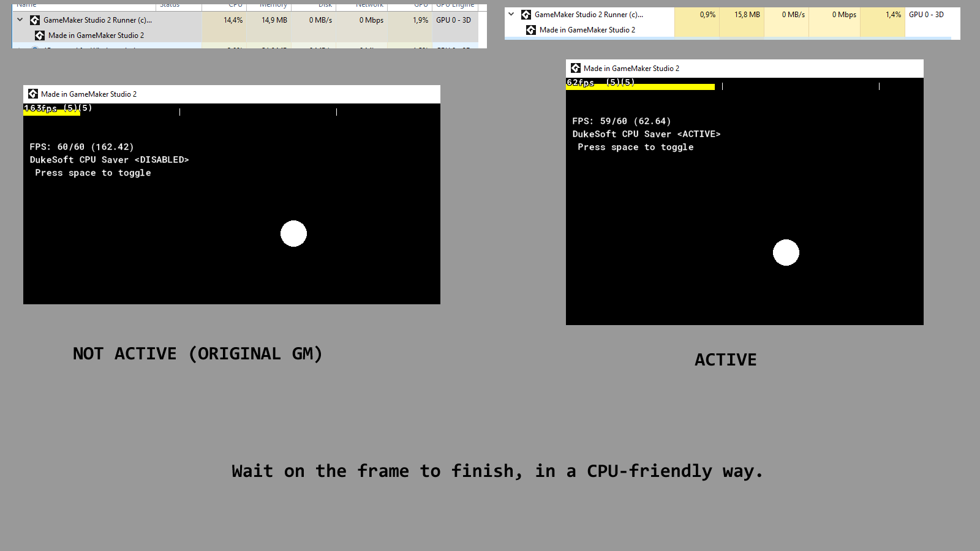Click the 'ACTIVE' caption under right window
Viewport: 980px width, 551px height.
click(726, 360)
